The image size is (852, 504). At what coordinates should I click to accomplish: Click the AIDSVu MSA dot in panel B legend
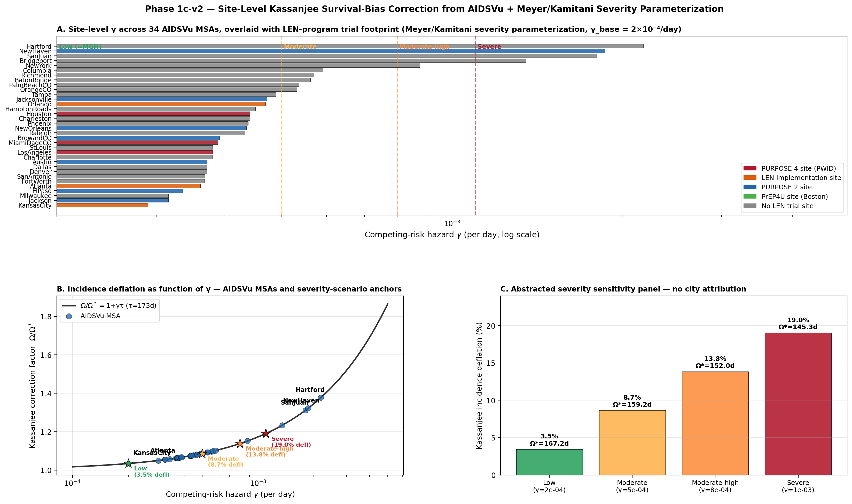(x=69, y=316)
